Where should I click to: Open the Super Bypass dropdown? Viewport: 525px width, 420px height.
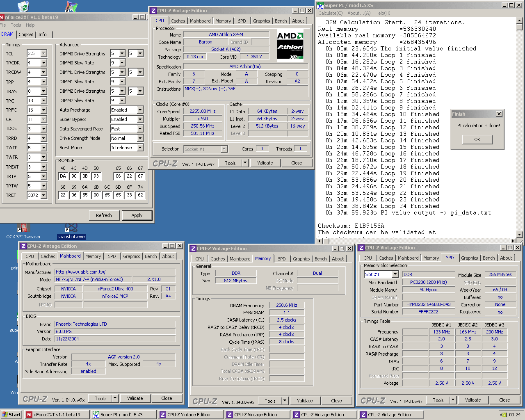click(140, 119)
